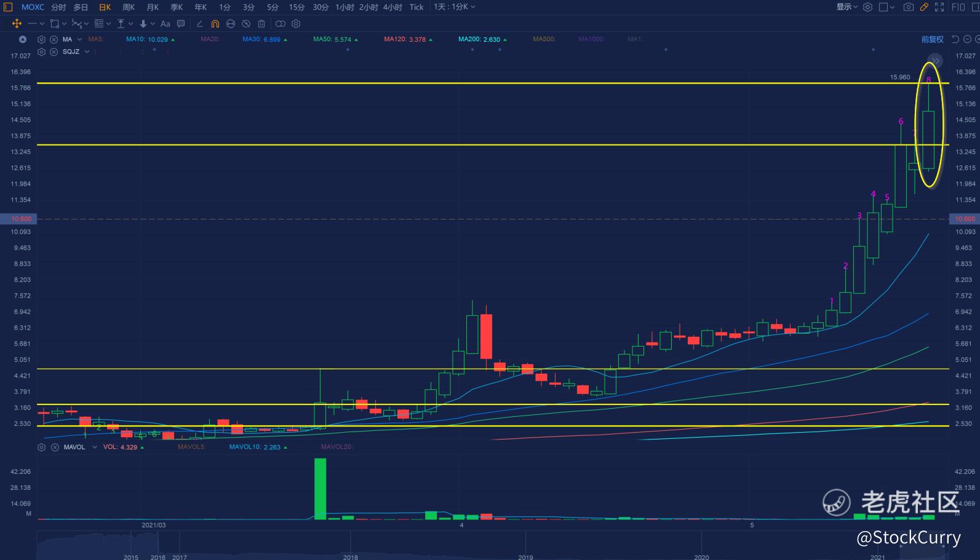Click the undo arrow near 前复权
This screenshot has width=980, height=560.
coord(955,39)
